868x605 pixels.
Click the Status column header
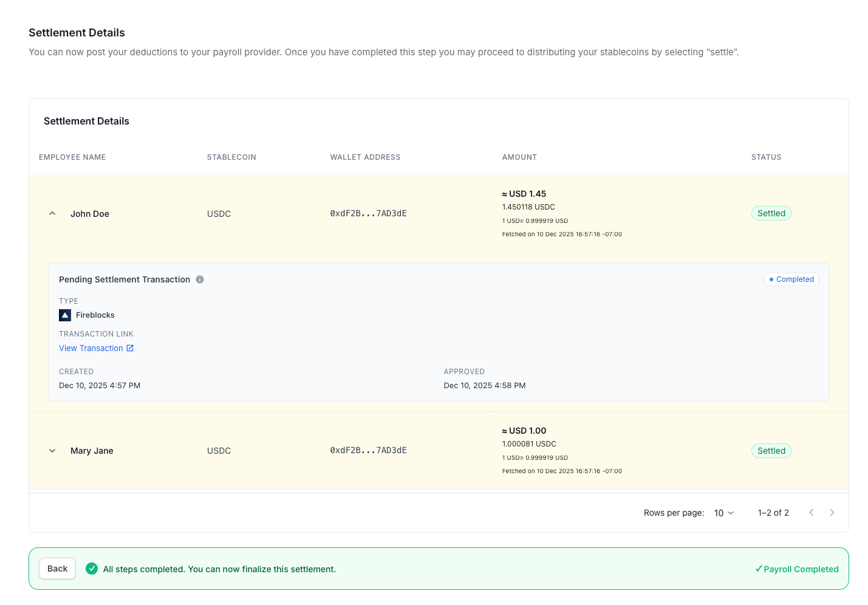point(767,157)
